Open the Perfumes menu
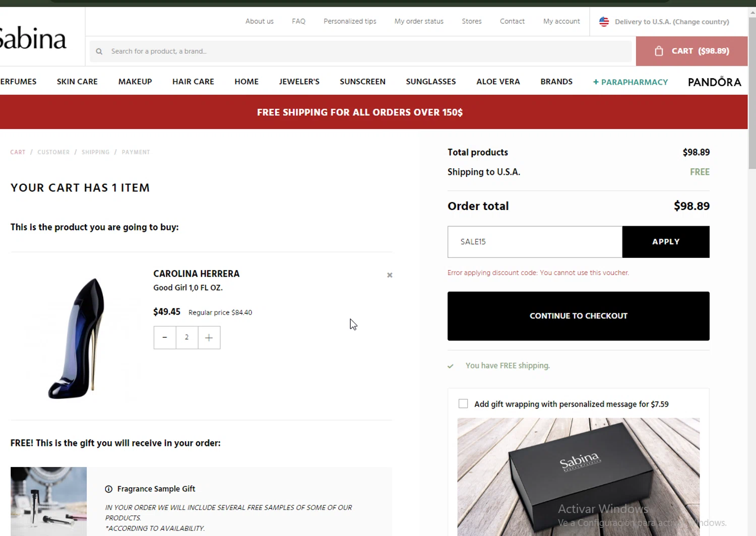 (x=18, y=82)
